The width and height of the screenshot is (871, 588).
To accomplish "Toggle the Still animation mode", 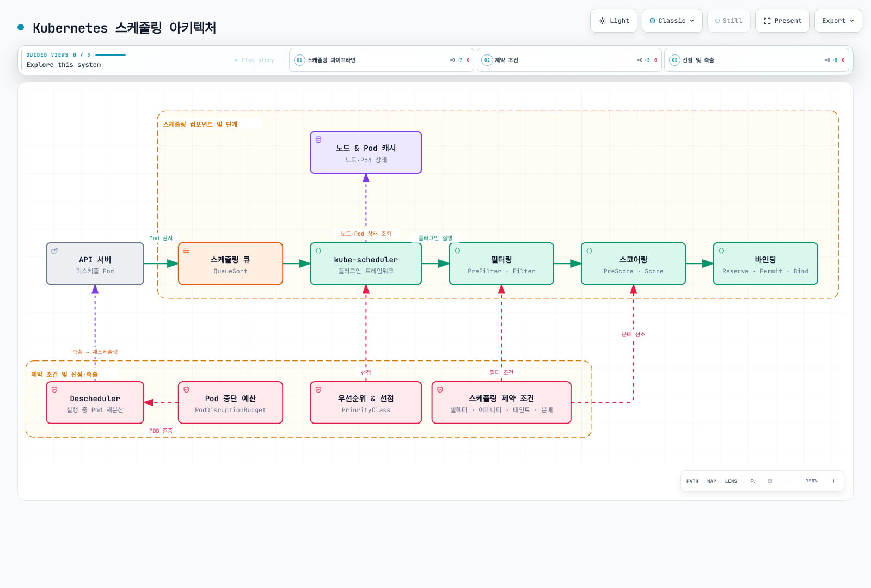I will 728,21.
